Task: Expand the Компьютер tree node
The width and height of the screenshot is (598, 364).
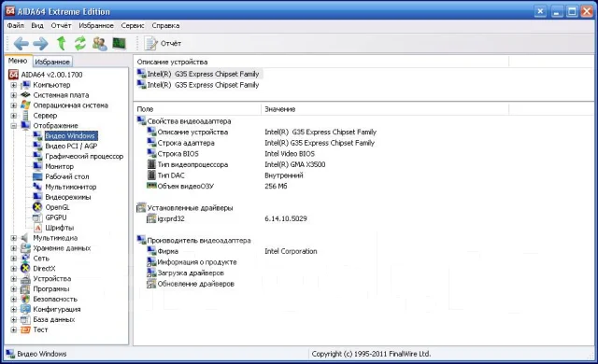Action: pos(14,85)
